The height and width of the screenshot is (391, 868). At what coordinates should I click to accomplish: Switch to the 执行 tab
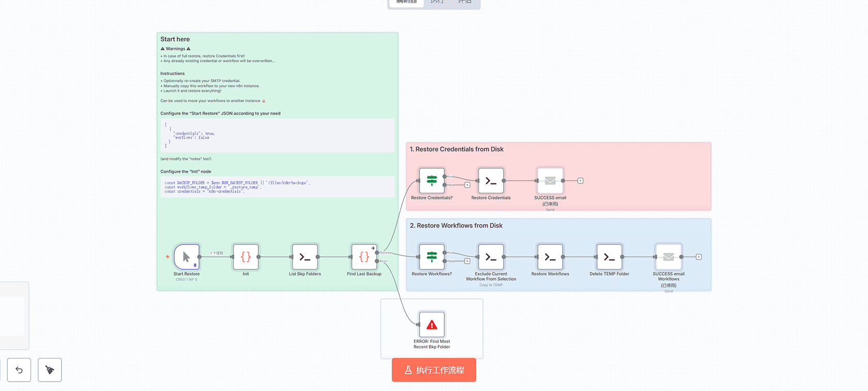437,2
